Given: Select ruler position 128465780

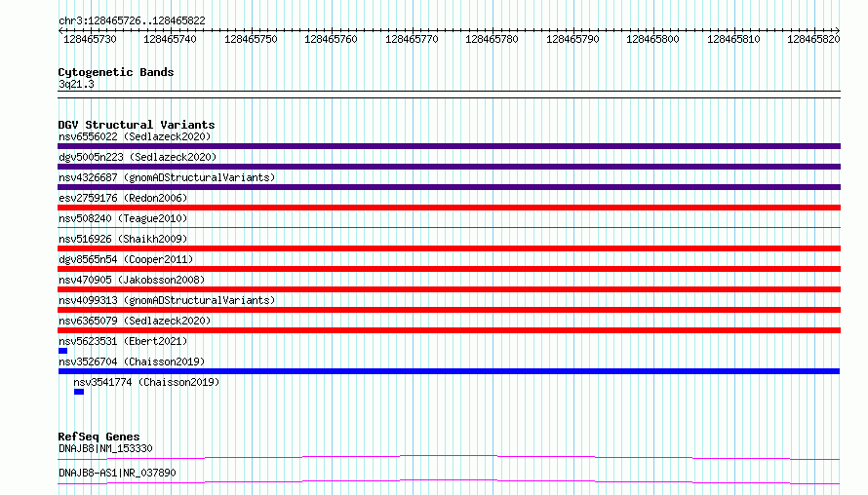Looking at the screenshot, I should tap(492, 39).
